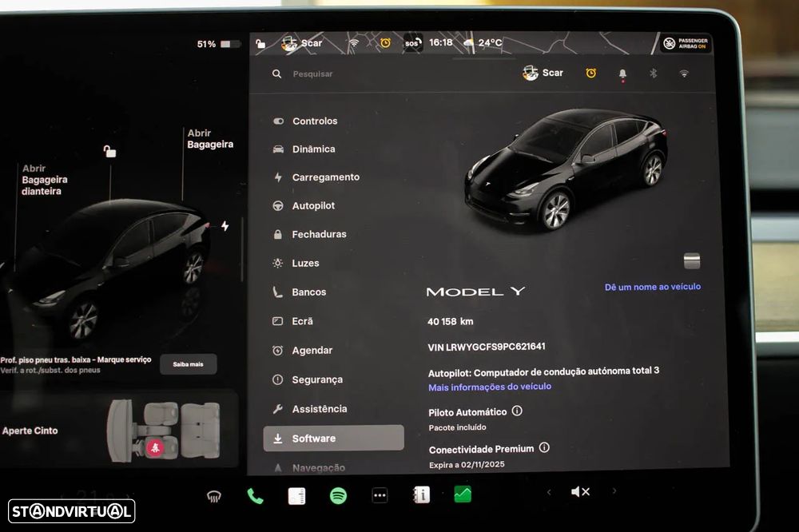Open the Phone app
This screenshot has width=799, height=532.
(x=255, y=496)
